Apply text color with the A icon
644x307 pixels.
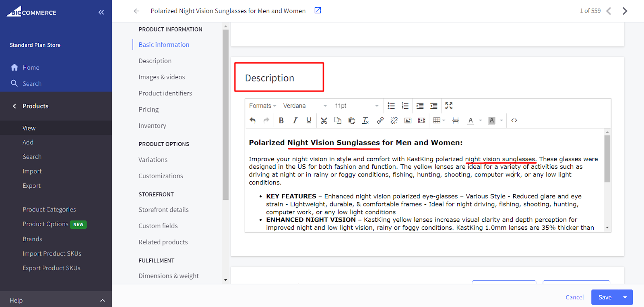point(471,120)
